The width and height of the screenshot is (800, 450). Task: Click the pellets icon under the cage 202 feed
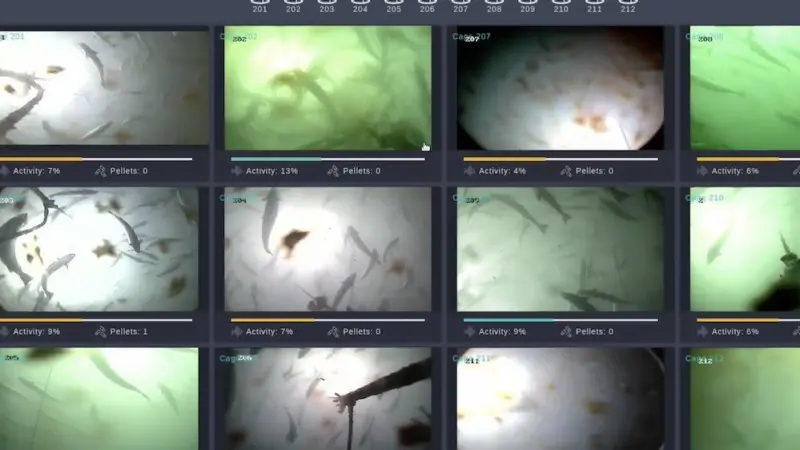[x=333, y=171]
